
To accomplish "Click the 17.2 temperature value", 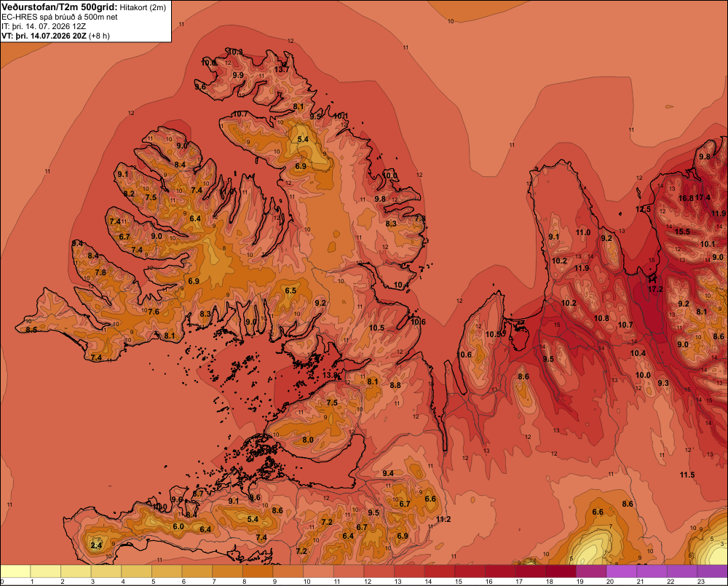I will (655, 289).
